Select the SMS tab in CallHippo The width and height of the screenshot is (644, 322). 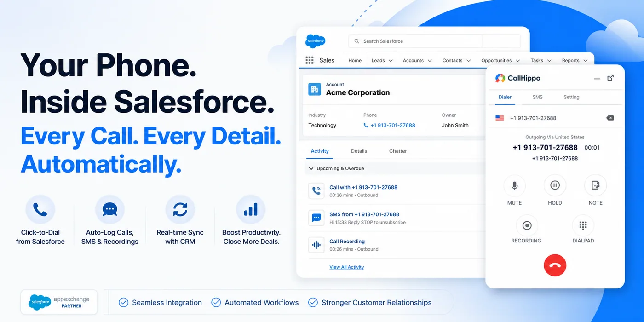(x=537, y=97)
